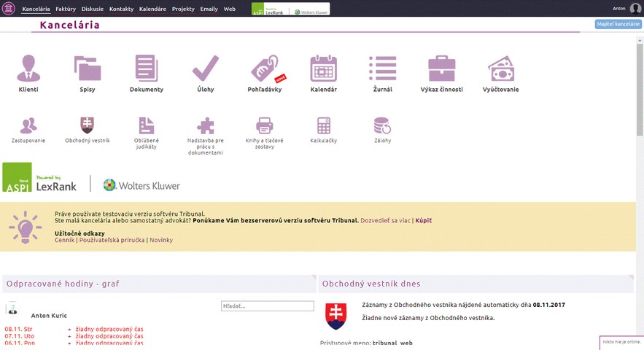Open the Kalendáre menu item

(x=152, y=9)
